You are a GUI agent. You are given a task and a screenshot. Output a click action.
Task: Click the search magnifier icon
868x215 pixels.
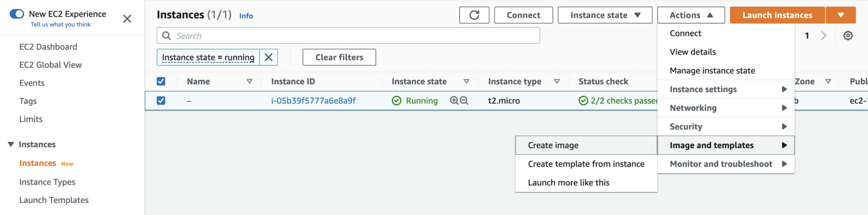(x=167, y=36)
